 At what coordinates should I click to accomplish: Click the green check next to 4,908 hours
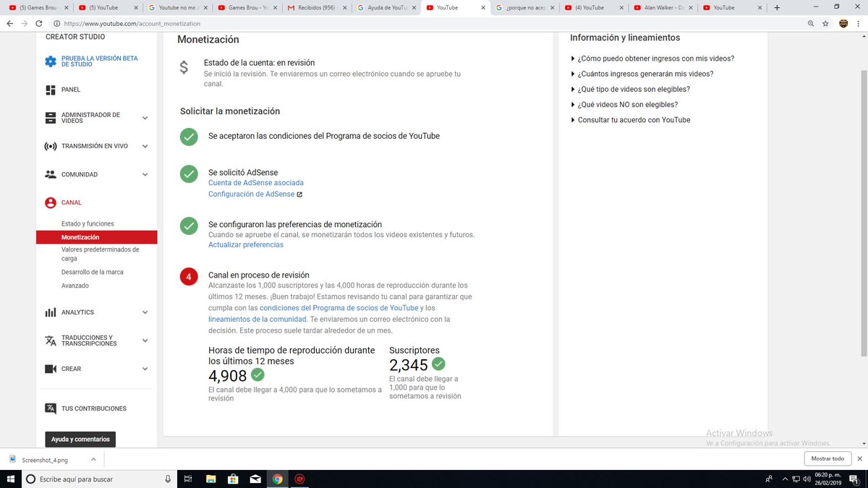tap(258, 374)
